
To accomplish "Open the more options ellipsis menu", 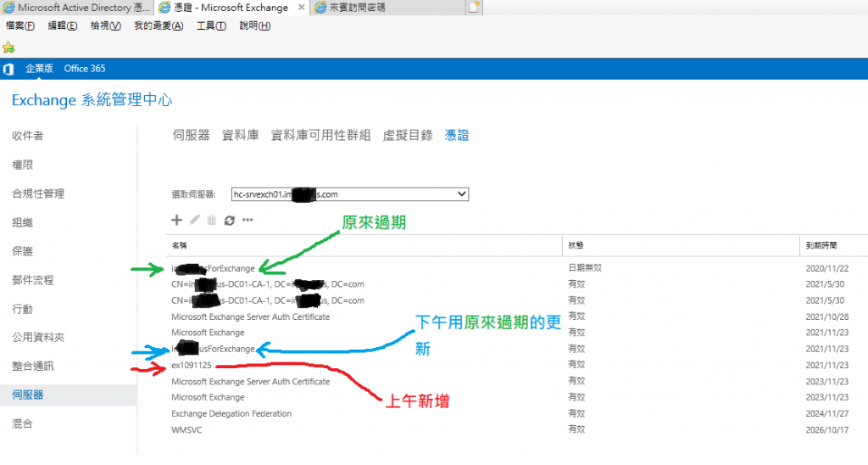I will pyautogui.click(x=248, y=220).
